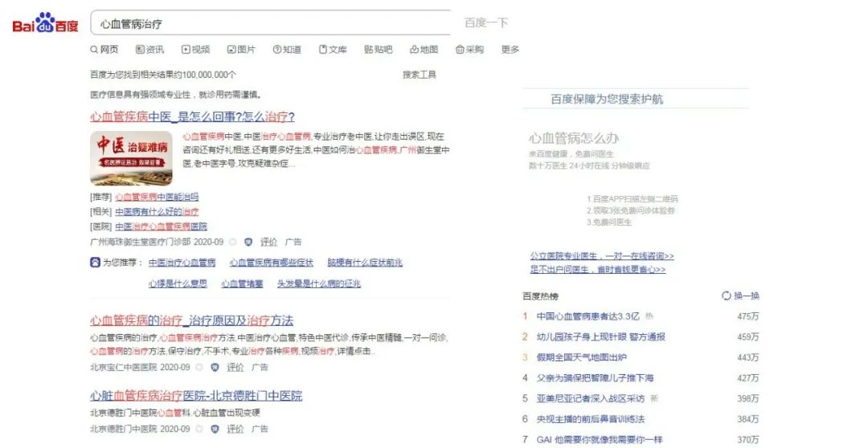Viewport: 868px width, 448px height.
Task: Click the 475万 hot count
Action: click(748, 316)
